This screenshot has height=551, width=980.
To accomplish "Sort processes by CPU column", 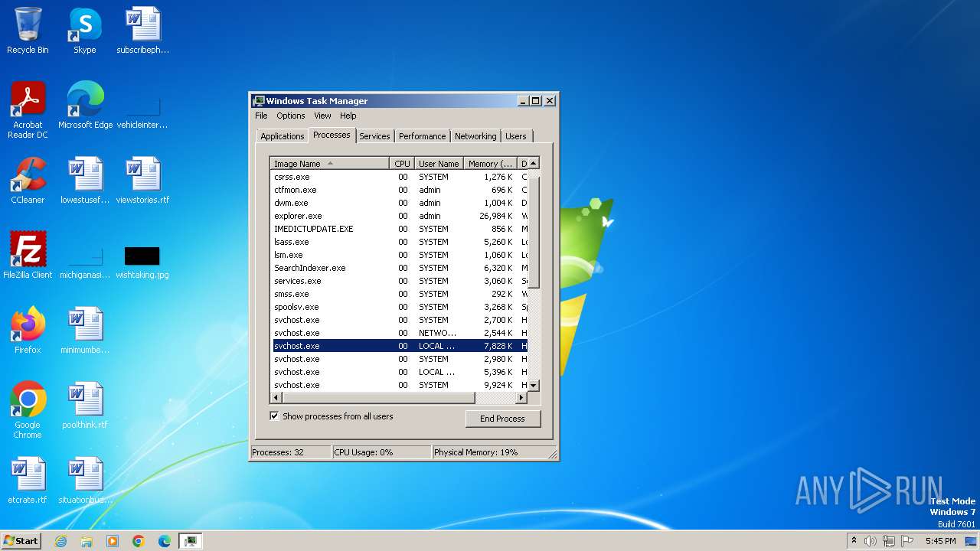I will tap(402, 163).
